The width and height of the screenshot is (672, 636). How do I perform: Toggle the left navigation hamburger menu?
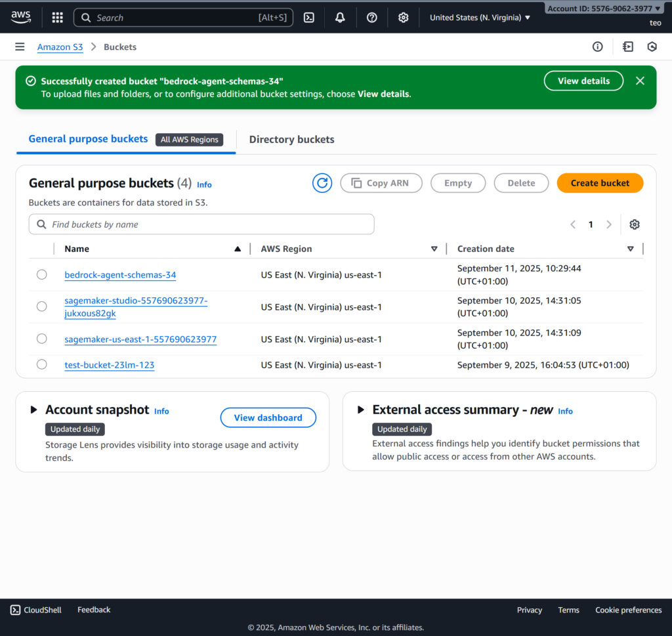click(x=20, y=47)
